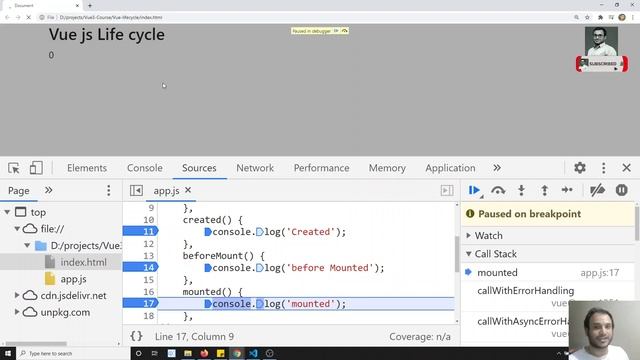Click line number 16 gutter
The image size is (640, 360).
(x=148, y=291)
